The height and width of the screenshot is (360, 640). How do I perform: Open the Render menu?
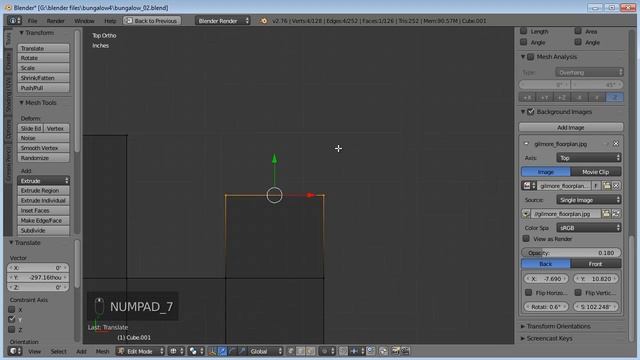point(55,21)
